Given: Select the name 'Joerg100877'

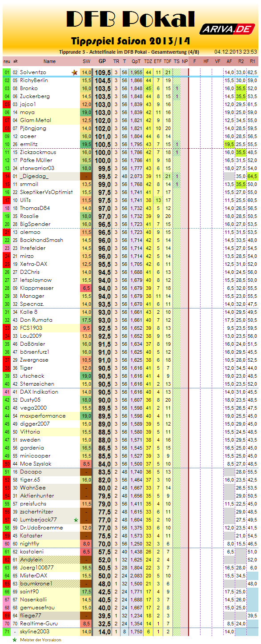Looking at the screenshot, I should pyautogui.click(x=37, y=568).
